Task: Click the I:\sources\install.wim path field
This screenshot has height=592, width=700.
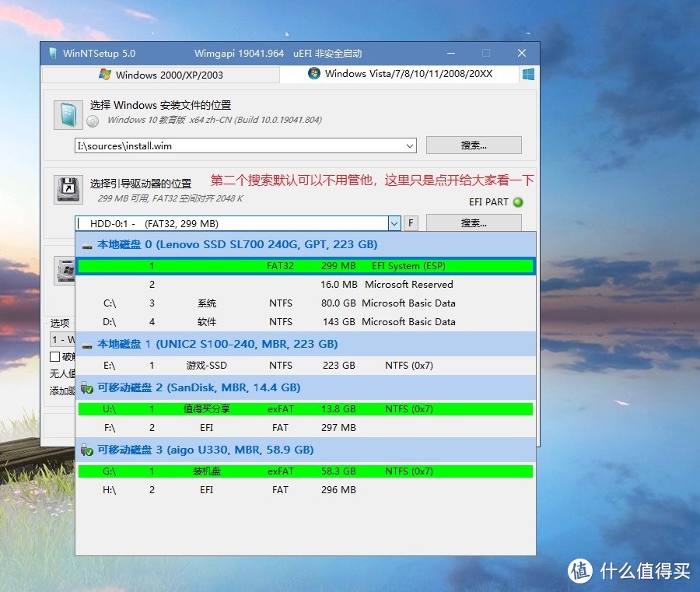Action: pos(246,146)
